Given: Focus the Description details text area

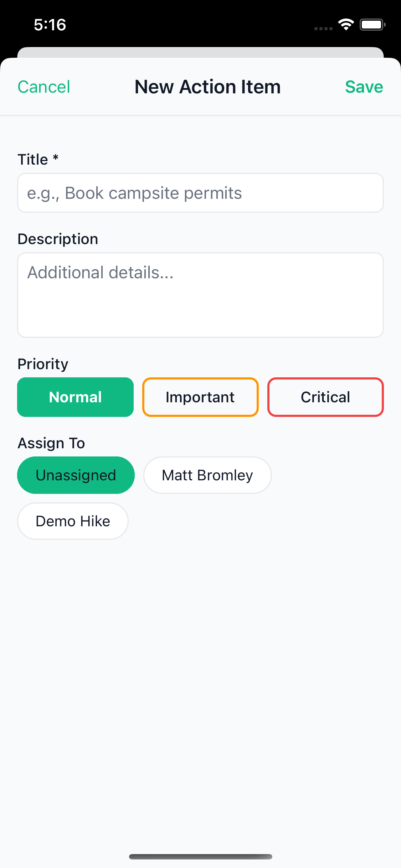Looking at the screenshot, I should tap(200, 295).
